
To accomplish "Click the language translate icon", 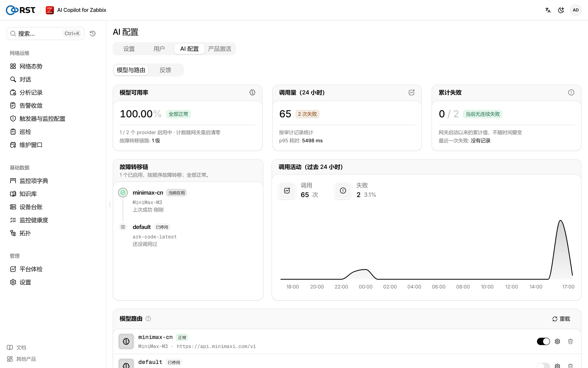I will (x=548, y=10).
